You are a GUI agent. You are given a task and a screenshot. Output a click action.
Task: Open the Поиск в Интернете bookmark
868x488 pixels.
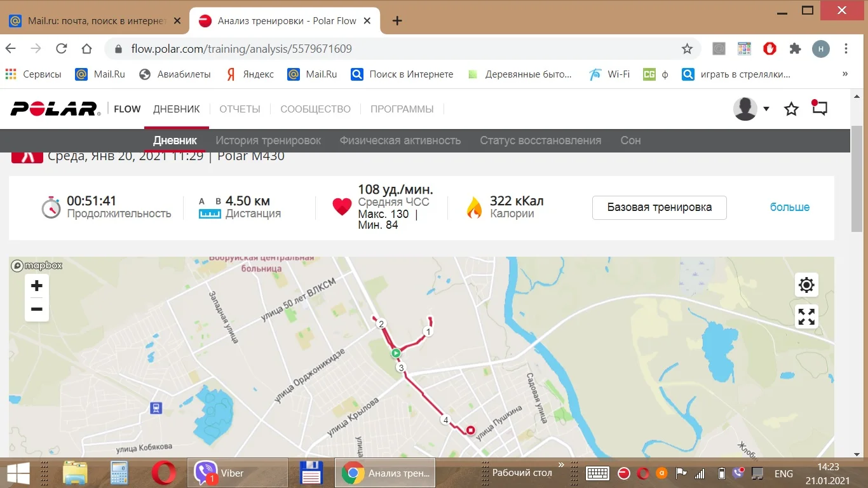402,74
